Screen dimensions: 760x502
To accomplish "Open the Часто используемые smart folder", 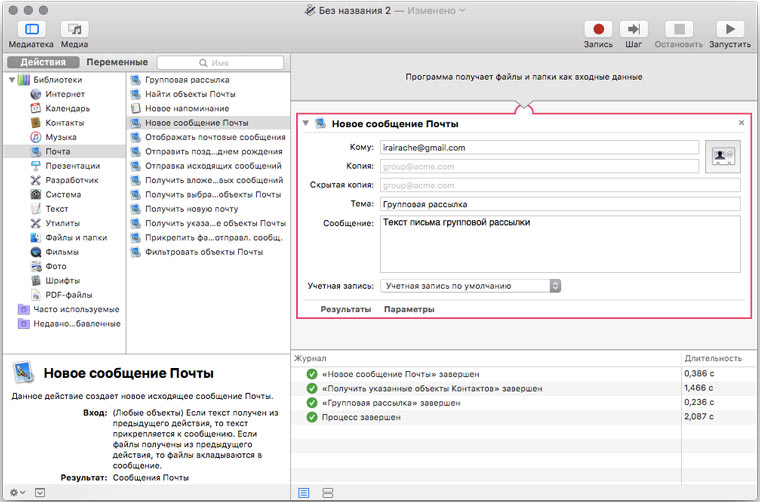I will (x=76, y=309).
